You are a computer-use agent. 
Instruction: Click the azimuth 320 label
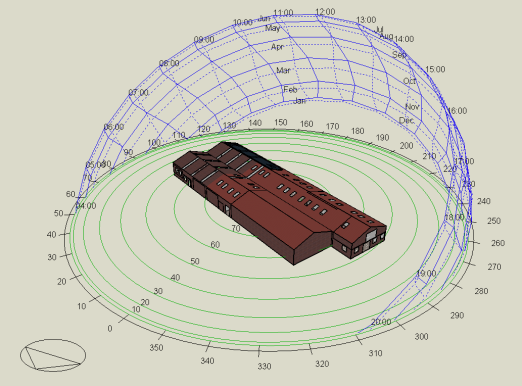tap(322, 364)
